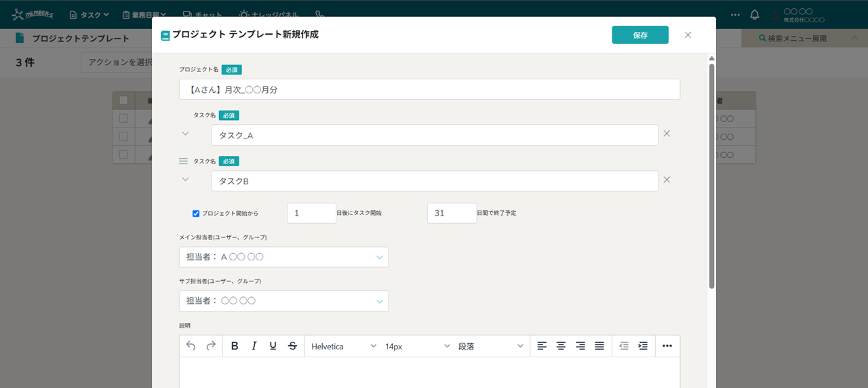Toggle strikethrough formatting in the editor
Screen dimensions: 868x388
tap(292, 346)
